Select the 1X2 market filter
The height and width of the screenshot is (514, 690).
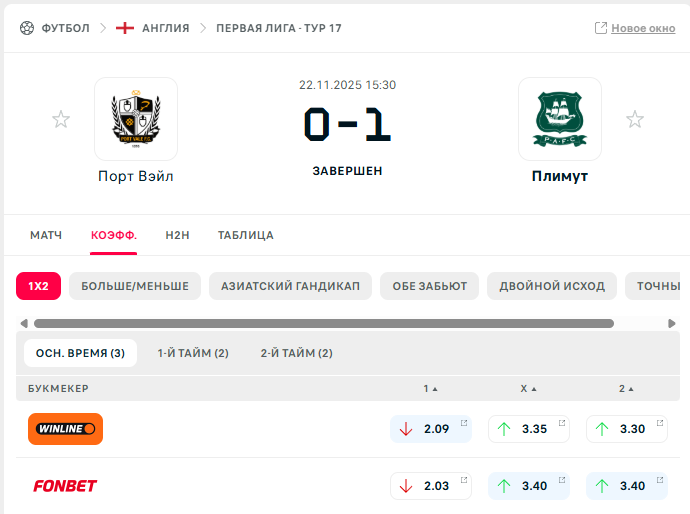pyautogui.click(x=38, y=286)
